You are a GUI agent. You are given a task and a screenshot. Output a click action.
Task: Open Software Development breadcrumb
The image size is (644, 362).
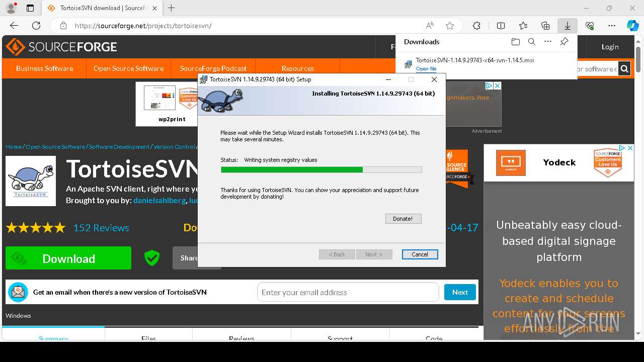coord(119,147)
